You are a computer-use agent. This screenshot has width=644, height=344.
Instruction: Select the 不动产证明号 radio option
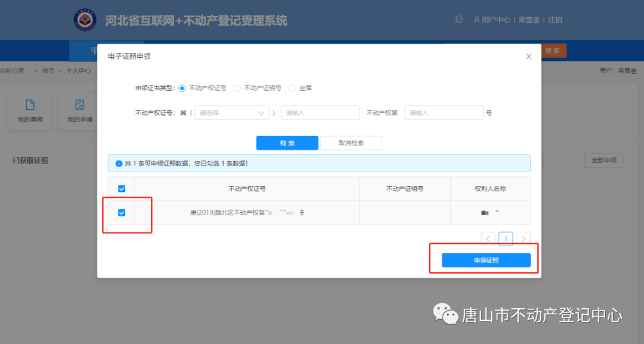coord(237,88)
